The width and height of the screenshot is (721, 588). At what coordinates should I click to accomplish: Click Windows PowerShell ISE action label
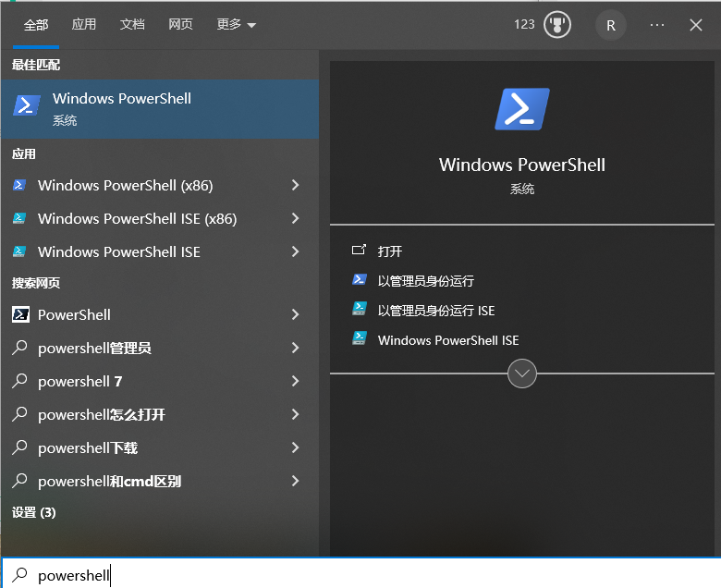coord(448,340)
